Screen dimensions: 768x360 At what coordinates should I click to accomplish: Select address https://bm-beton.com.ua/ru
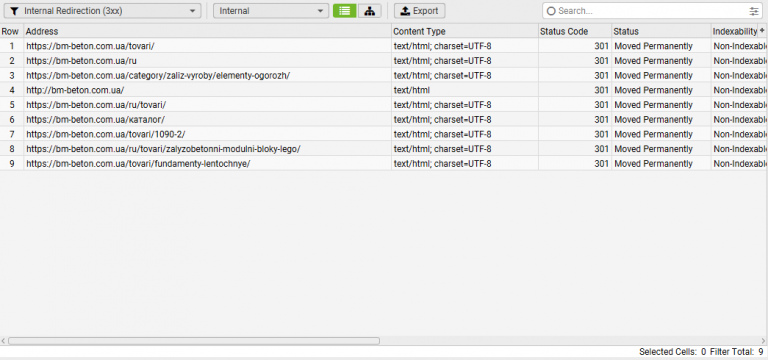coord(81,61)
